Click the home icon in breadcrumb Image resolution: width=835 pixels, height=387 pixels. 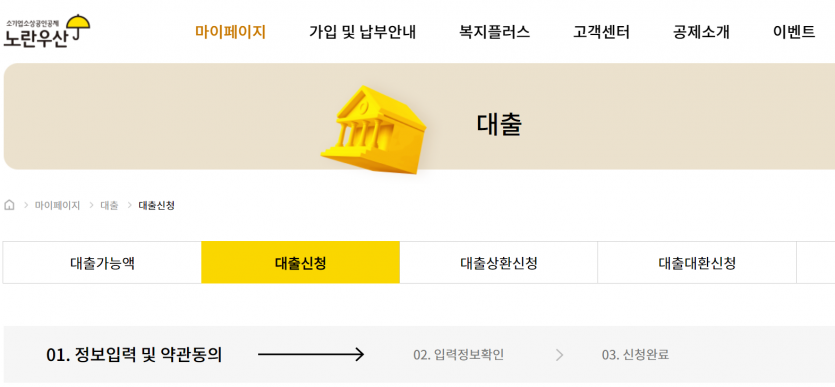[9, 205]
